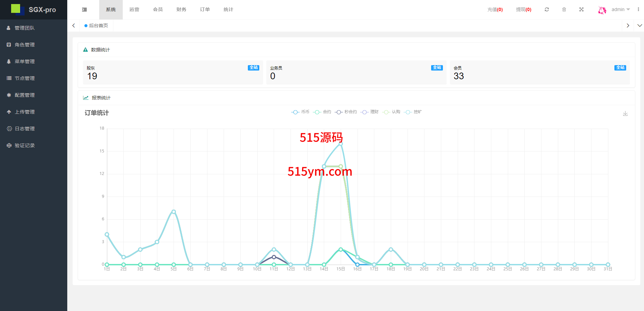Screen dimensions: 644x311
Task: Open the 后台首页 tab
Action: pos(97,26)
